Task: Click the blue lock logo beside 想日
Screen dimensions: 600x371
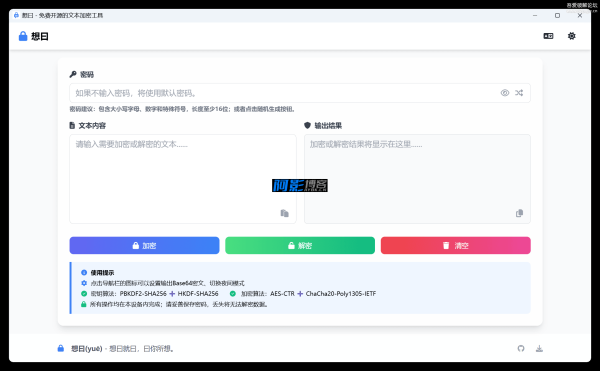Action: pyautogui.click(x=23, y=36)
